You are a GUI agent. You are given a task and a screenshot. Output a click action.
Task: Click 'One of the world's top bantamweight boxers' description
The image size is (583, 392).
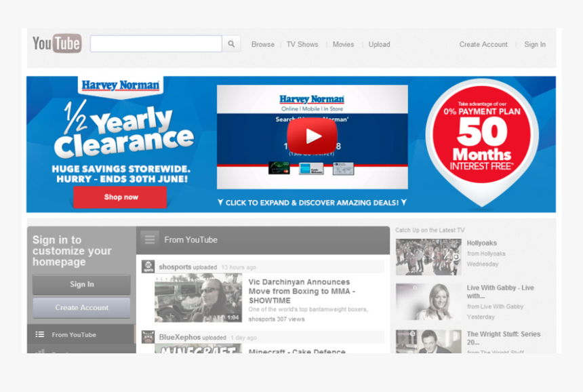[308, 309]
